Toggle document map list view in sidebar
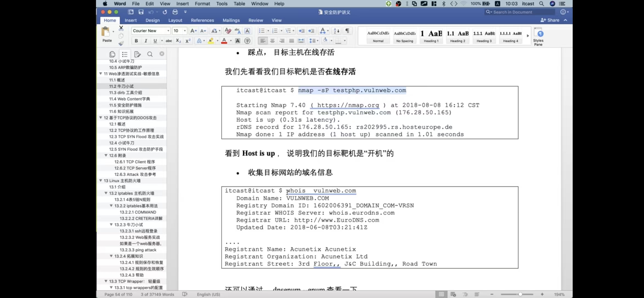 (125, 54)
